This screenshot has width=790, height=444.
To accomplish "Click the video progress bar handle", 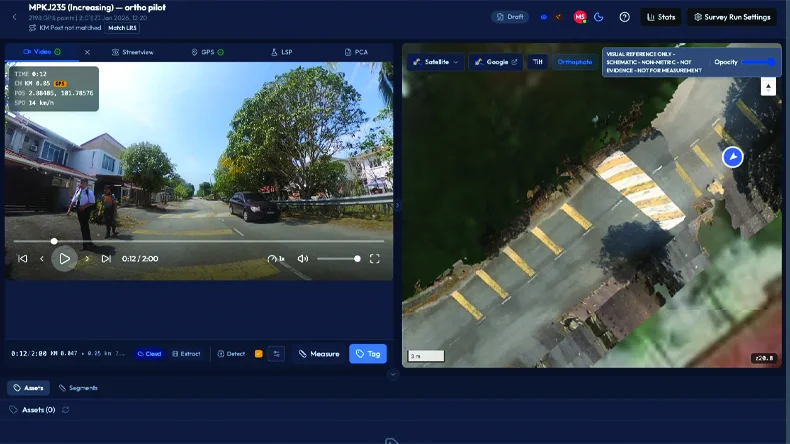I will click(x=54, y=241).
